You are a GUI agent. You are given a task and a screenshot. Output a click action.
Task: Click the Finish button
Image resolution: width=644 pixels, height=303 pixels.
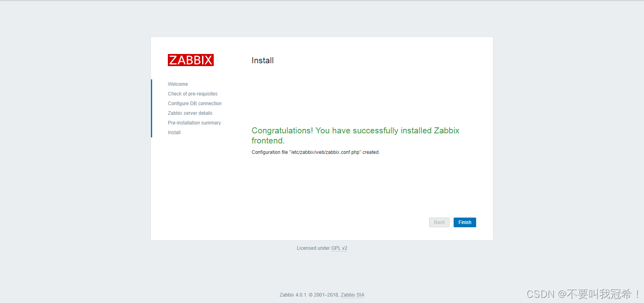[464, 222]
